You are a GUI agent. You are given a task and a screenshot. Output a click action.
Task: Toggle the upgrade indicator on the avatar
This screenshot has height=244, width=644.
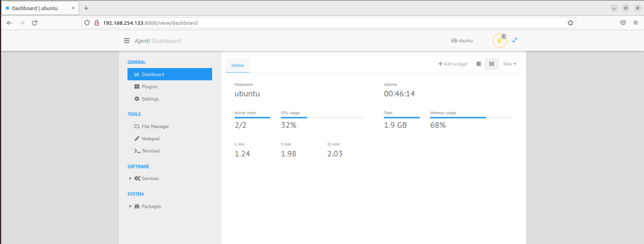click(x=504, y=36)
